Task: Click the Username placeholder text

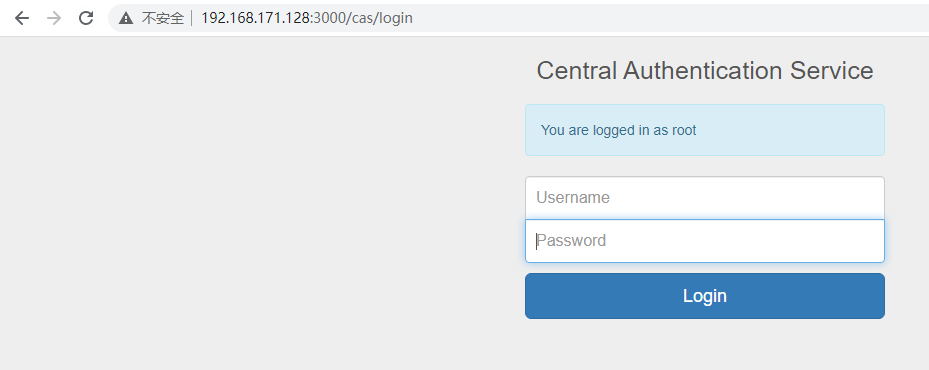Action: [x=572, y=197]
